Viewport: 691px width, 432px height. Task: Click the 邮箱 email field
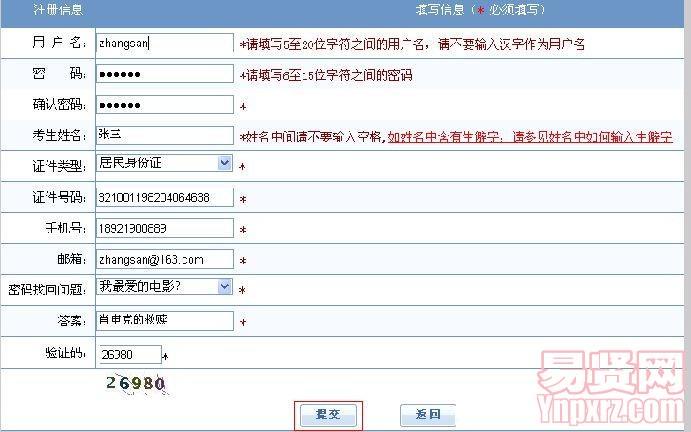[165, 259]
